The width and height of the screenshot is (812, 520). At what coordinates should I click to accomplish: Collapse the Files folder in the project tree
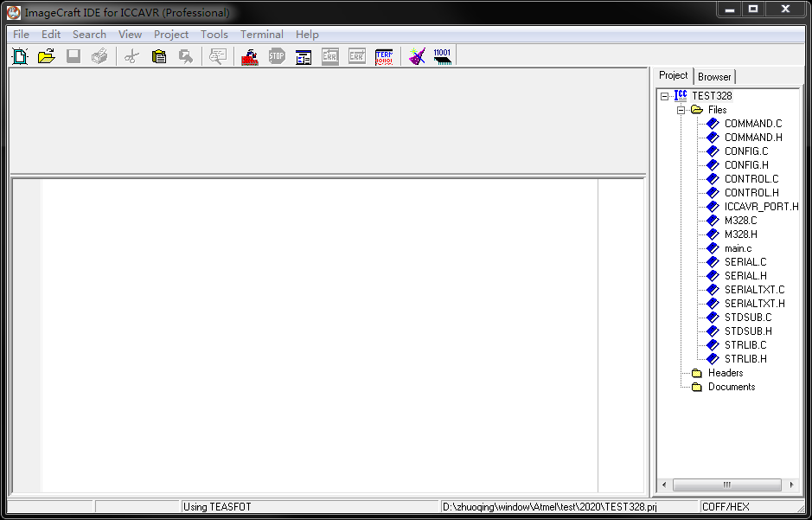tap(680, 109)
